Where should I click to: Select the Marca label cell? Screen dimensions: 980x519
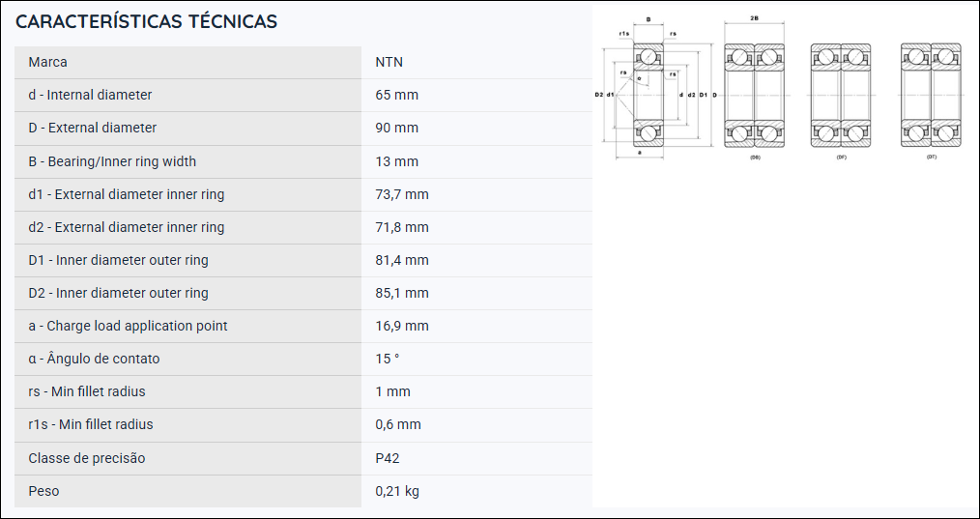click(x=187, y=62)
